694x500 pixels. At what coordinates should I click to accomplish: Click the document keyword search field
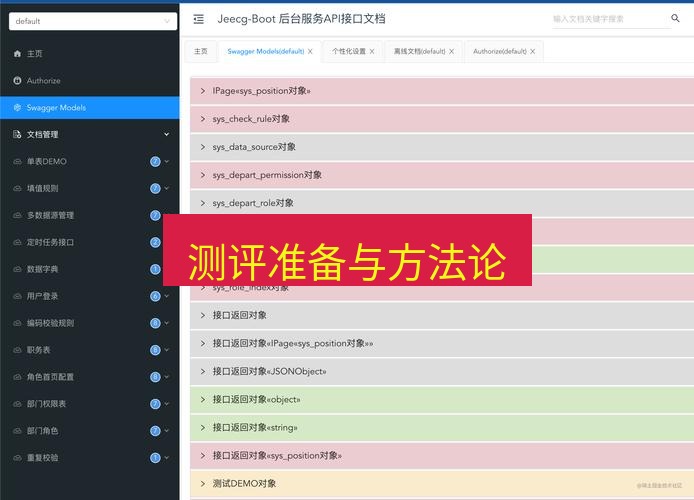click(x=610, y=19)
